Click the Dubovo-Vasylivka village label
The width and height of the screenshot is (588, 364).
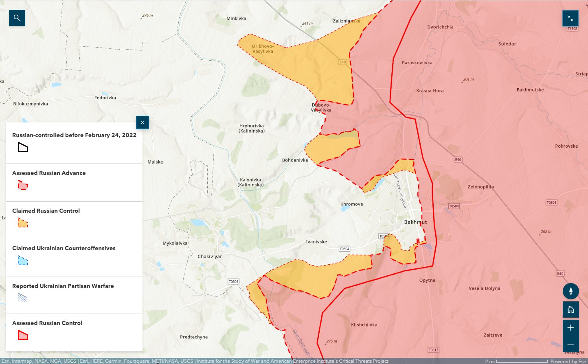321,107
